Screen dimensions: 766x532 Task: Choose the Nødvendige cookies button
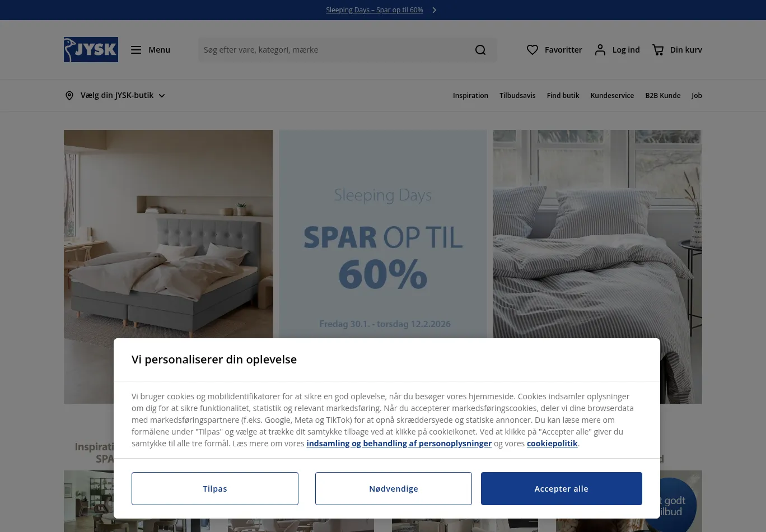394,488
